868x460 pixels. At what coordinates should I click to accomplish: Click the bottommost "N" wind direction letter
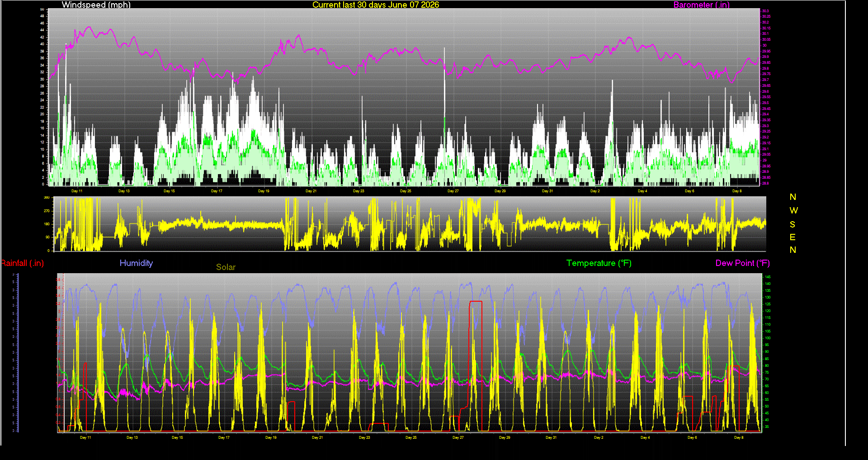793,250
